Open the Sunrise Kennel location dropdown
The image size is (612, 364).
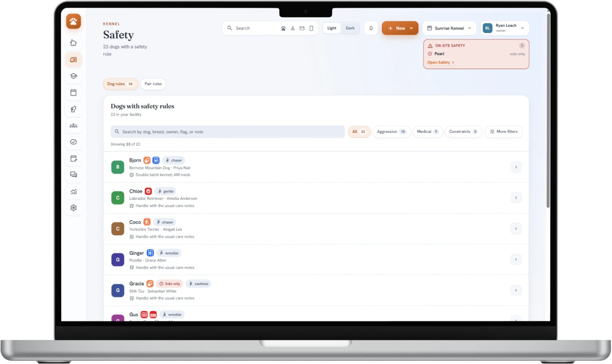449,28
